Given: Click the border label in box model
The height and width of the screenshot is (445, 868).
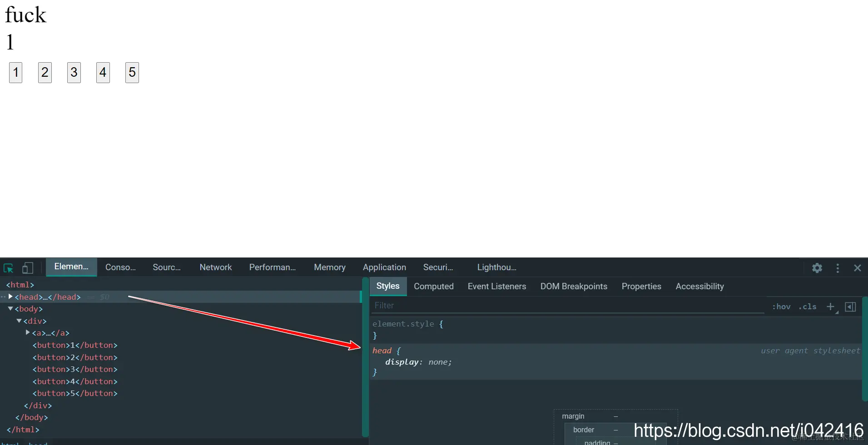Looking at the screenshot, I should pyautogui.click(x=584, y=430).
